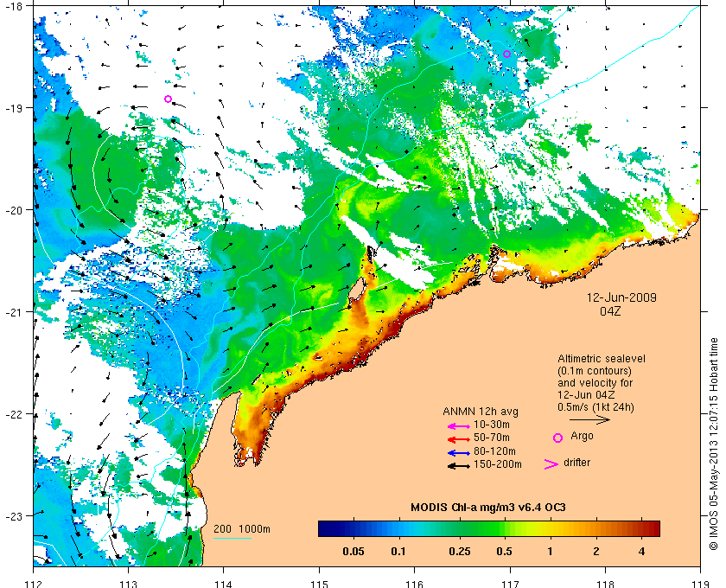
Task: Click the '0.5m/s (1kt 24h)' text
Action: (595, 407)
